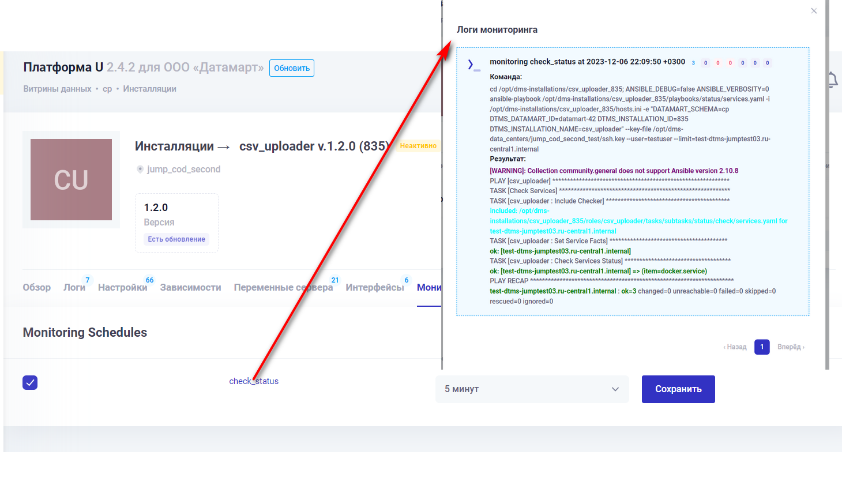Go to next logs page with Вперёд

[791, 347]
